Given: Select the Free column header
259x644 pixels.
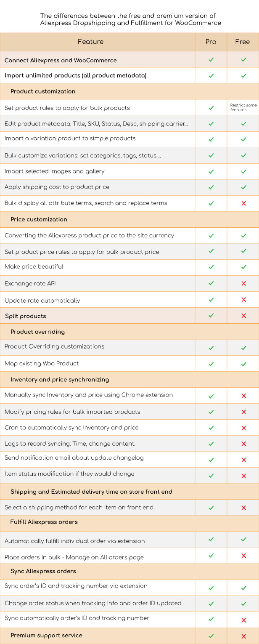Looking at the screenshot, I should coord(243,42).
